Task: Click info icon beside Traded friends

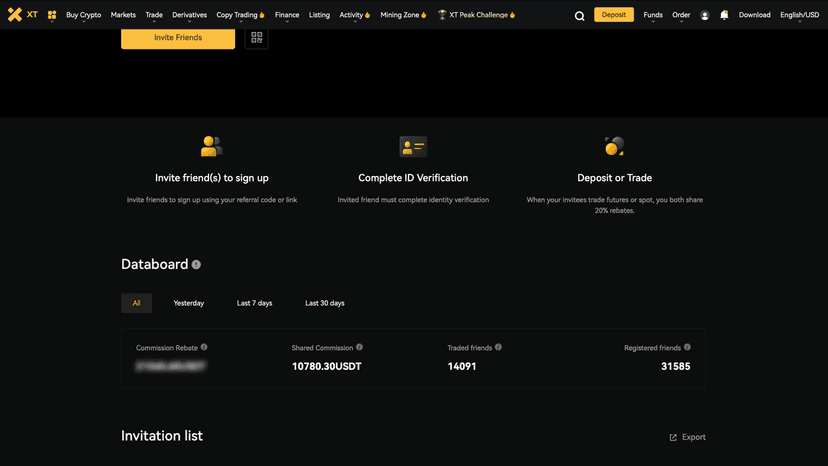Action: 498,348
